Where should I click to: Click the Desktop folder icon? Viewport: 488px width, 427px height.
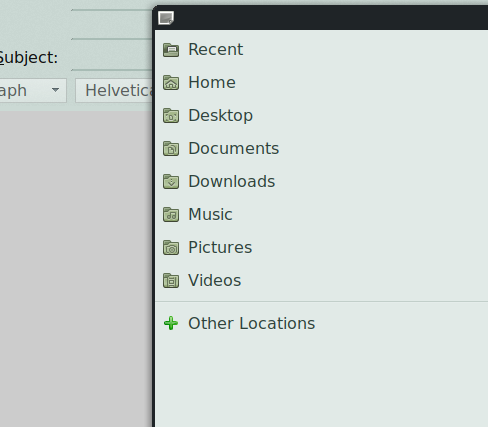[x=171, y=116]
